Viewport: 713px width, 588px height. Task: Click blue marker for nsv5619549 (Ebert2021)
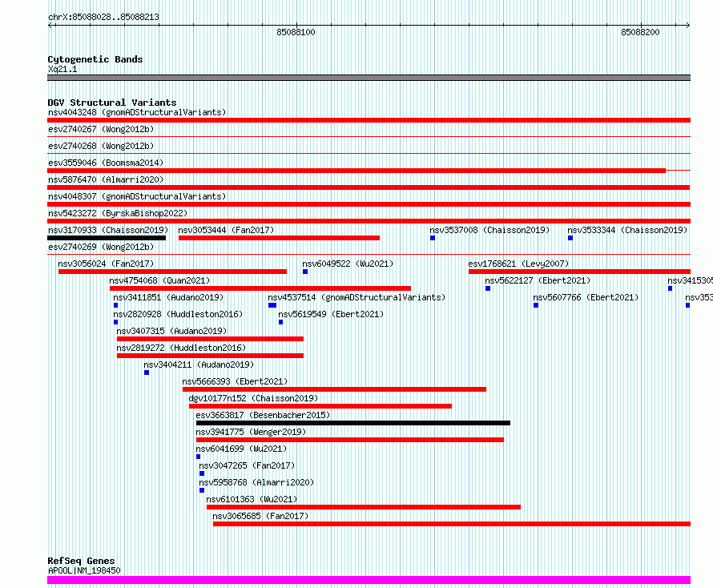coord(280,322)
